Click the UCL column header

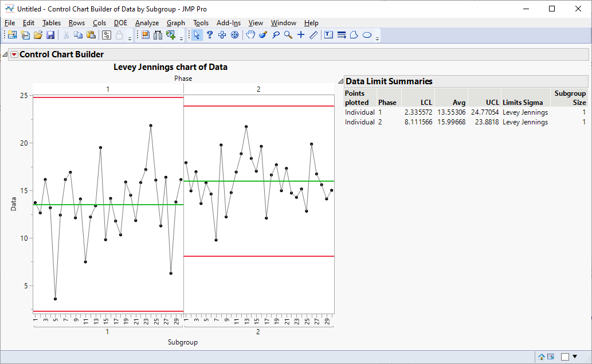coord(492,103)
